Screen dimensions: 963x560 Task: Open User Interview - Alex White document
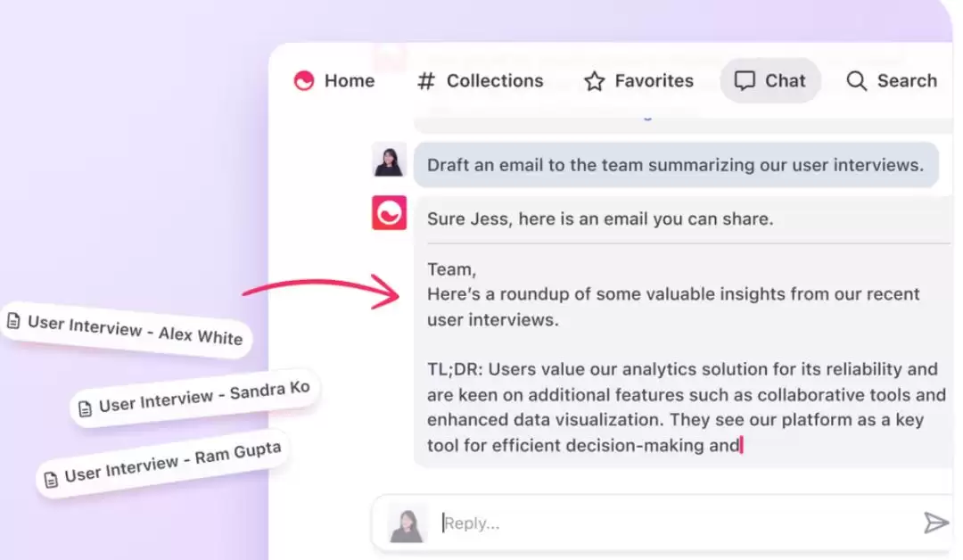[126, 328]
